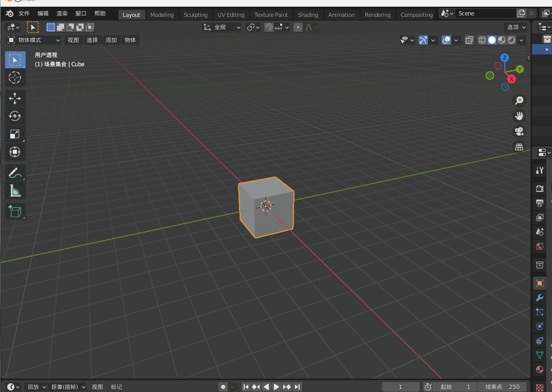Click the Blender logo menu
Viewport: 552px width, 392px height.
(10, 13)
